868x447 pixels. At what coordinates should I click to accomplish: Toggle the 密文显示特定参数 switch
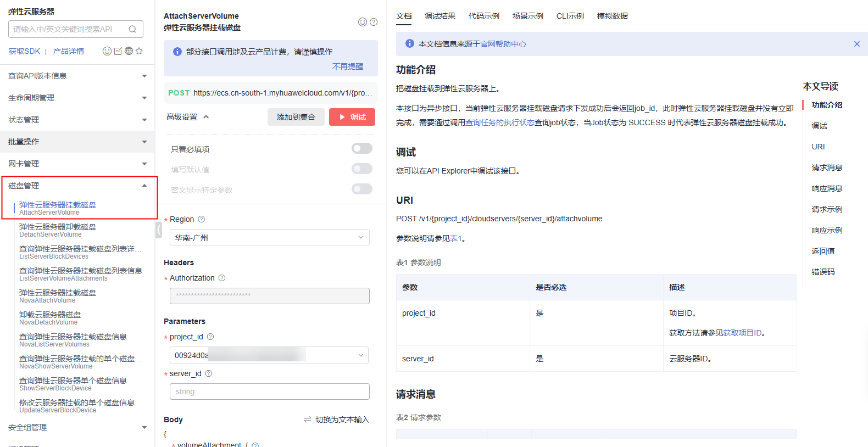tap(362, 189)
